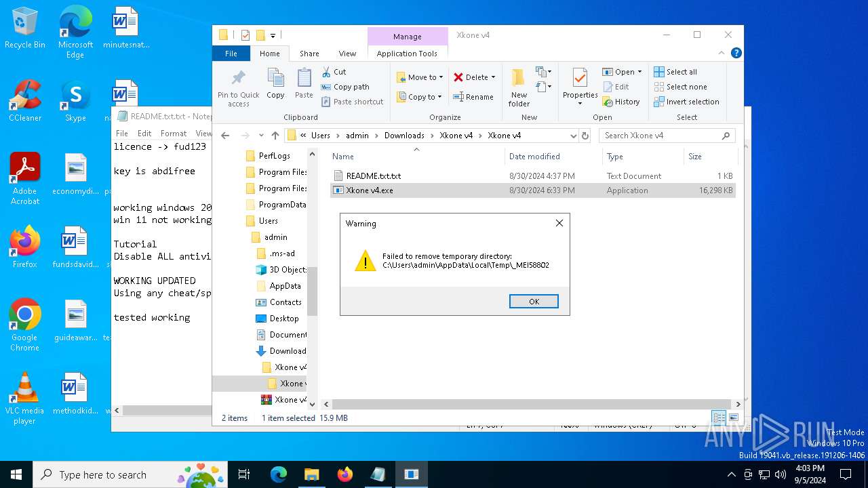Select the Cut command
This screenshot has height=488, width=868.
[x=334, y=72]
